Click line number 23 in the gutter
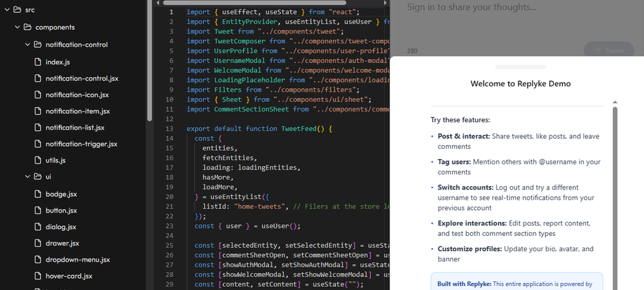 click(169, 226)
